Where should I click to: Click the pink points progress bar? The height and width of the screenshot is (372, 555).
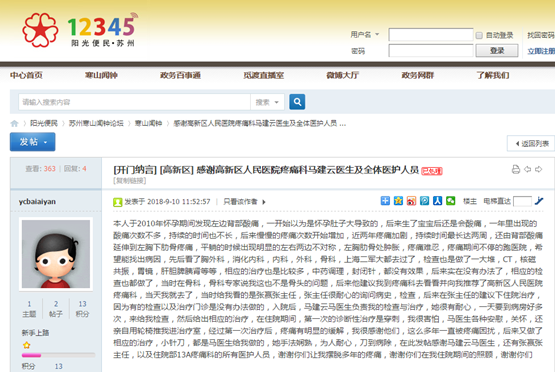pos(58,355)
